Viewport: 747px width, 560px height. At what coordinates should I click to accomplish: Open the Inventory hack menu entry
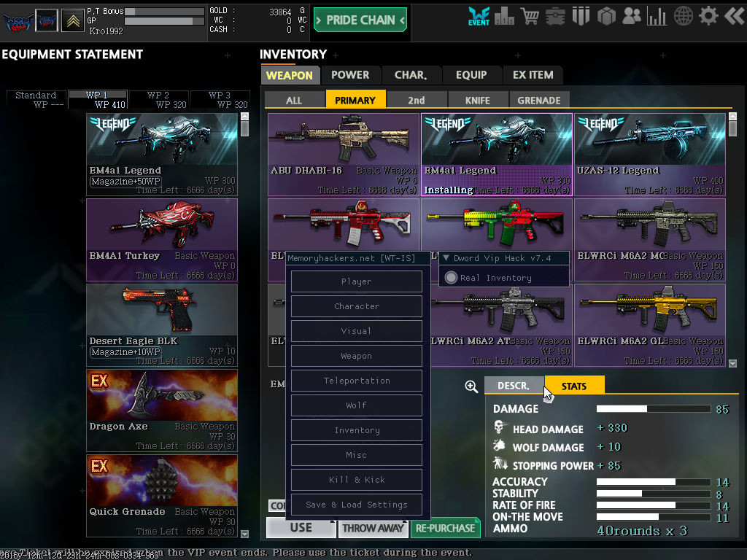(356, 430)
